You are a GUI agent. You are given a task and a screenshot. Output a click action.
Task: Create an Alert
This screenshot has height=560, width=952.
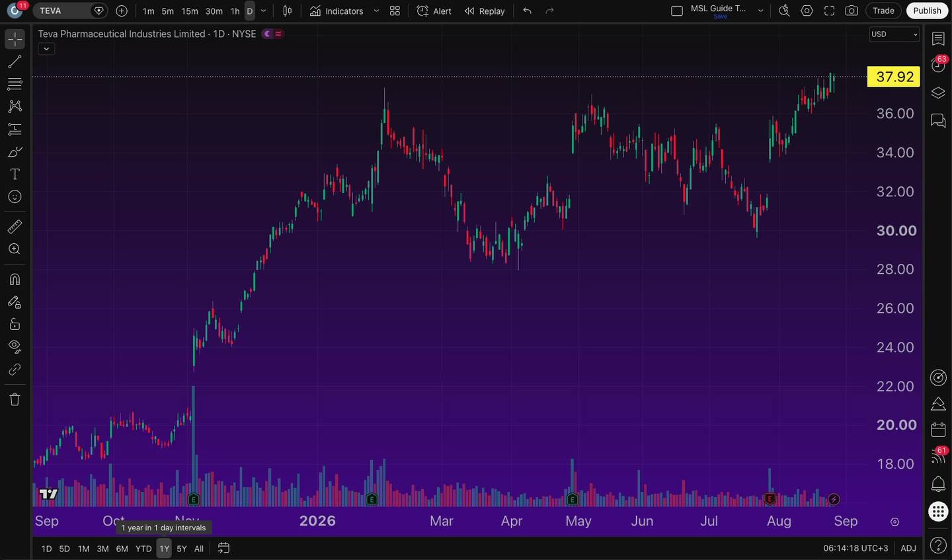pyautogui.click(x=434, y=11)
